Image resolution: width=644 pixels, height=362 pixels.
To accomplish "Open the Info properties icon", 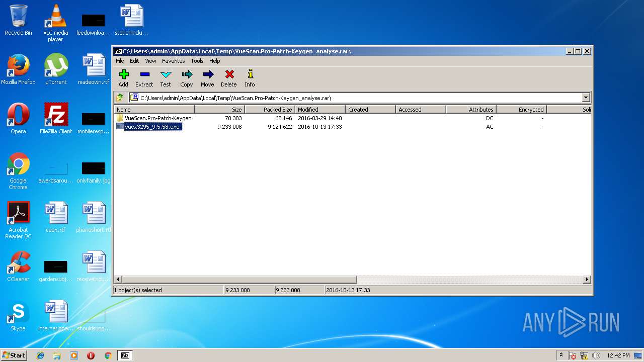I will point(250,78).
